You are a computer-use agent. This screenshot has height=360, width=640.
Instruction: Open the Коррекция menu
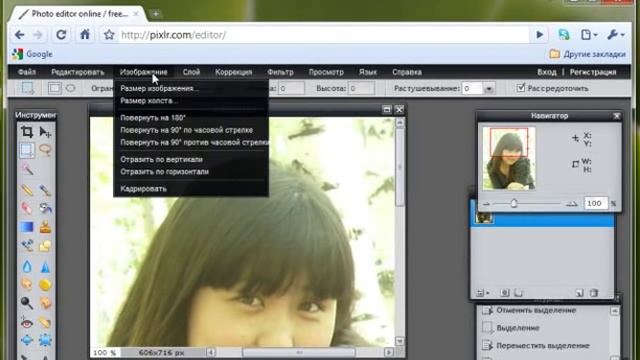[x=233, y=72]
